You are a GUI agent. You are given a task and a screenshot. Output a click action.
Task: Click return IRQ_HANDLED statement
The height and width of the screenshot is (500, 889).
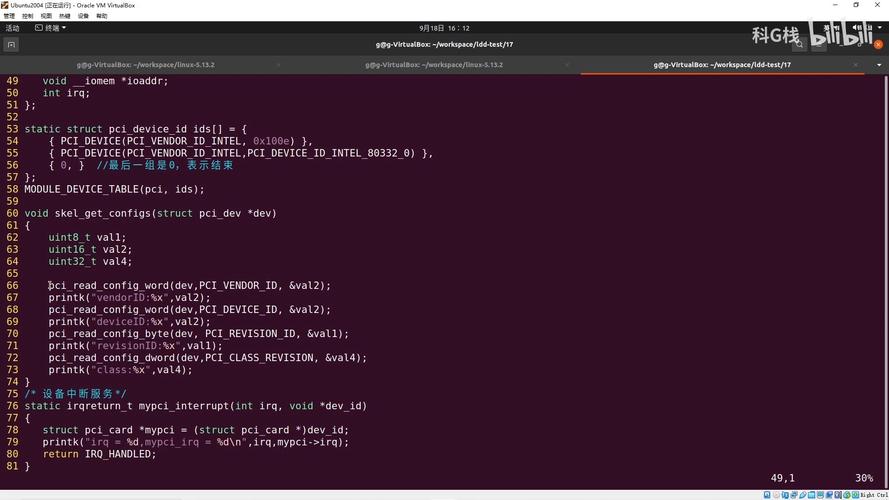click(x=99, y=454)
